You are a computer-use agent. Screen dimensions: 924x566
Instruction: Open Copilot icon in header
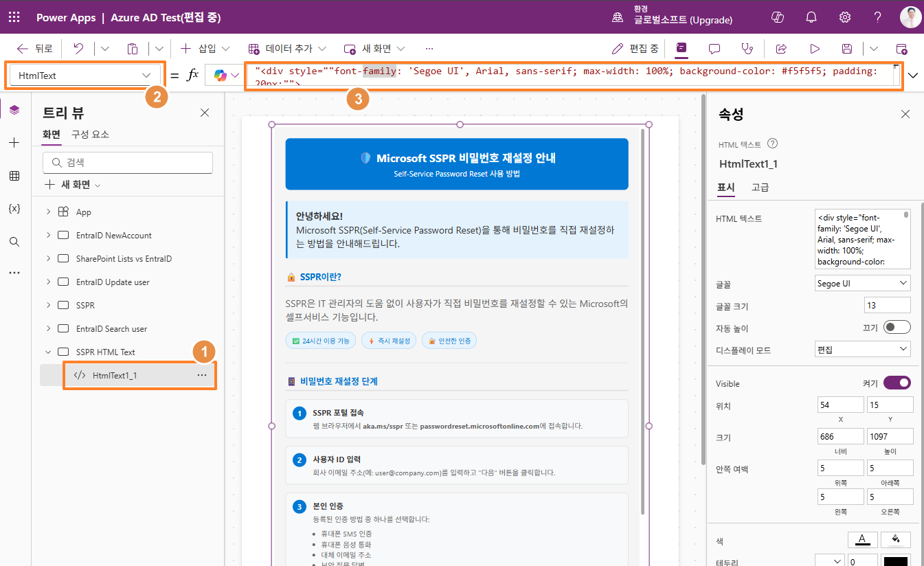[778, 17]
